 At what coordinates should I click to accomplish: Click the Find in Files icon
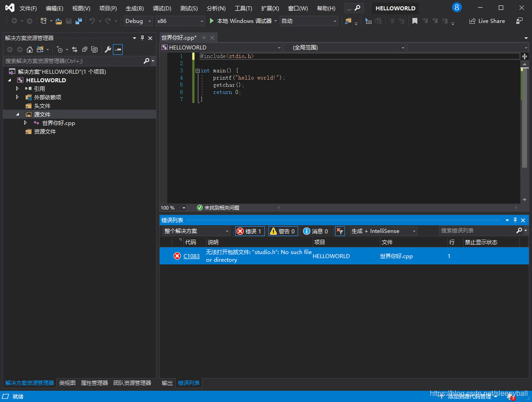(x=348, y=21)
